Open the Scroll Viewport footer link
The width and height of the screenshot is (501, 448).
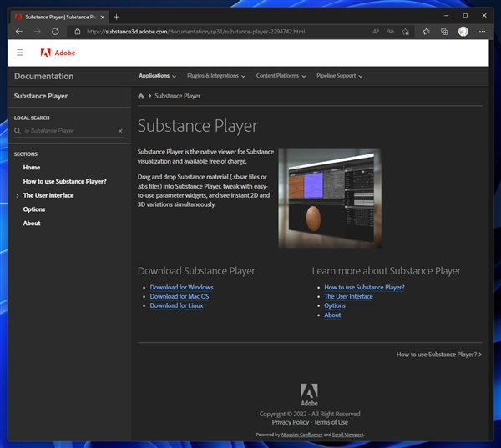[347, 435]
